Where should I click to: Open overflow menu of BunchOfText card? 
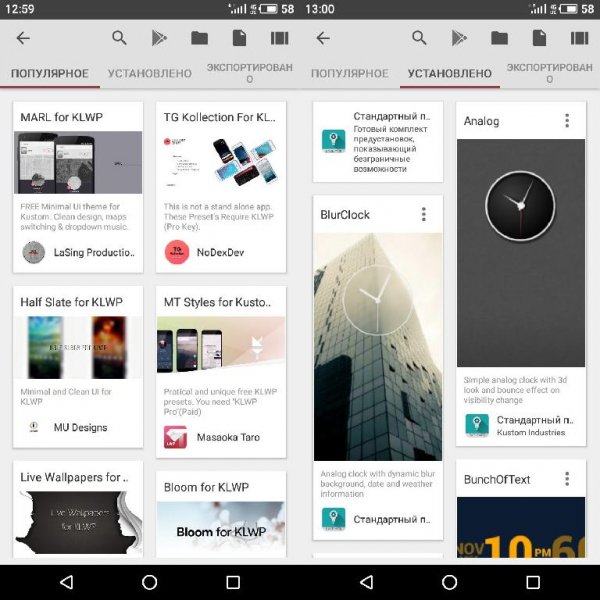point(567,479)
